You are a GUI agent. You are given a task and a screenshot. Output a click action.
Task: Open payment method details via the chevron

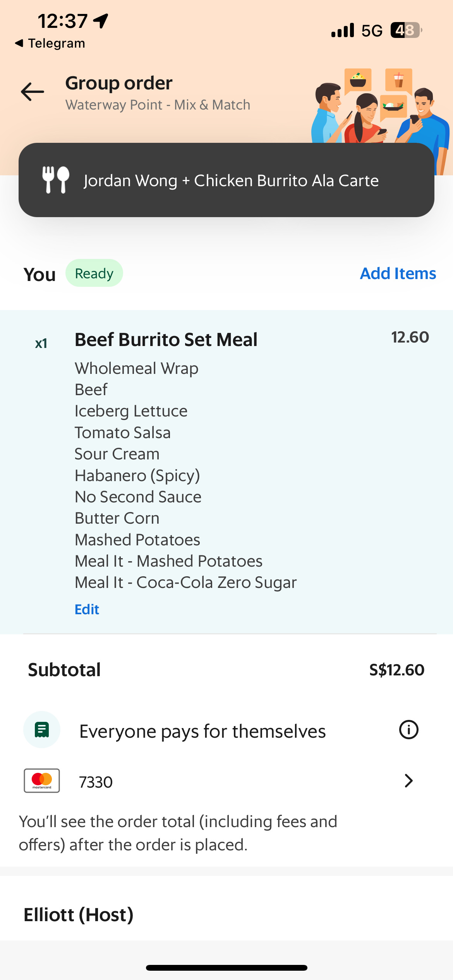point(408,781)
